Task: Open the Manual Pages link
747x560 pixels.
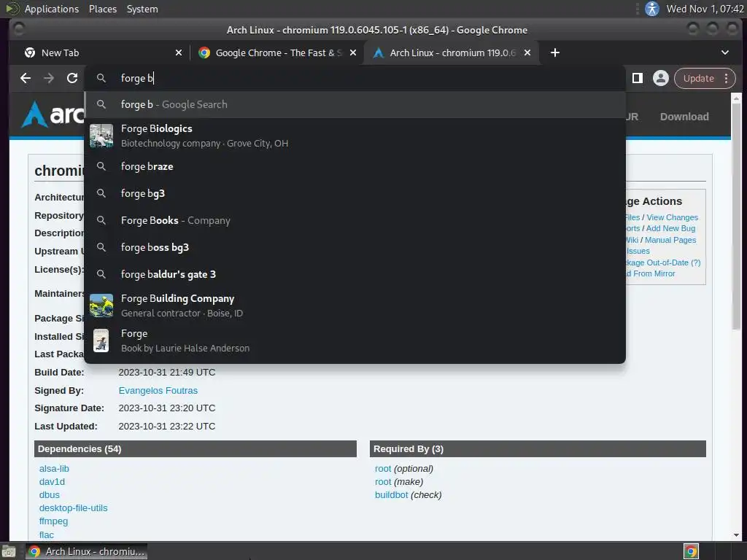Action: point(670,240)
